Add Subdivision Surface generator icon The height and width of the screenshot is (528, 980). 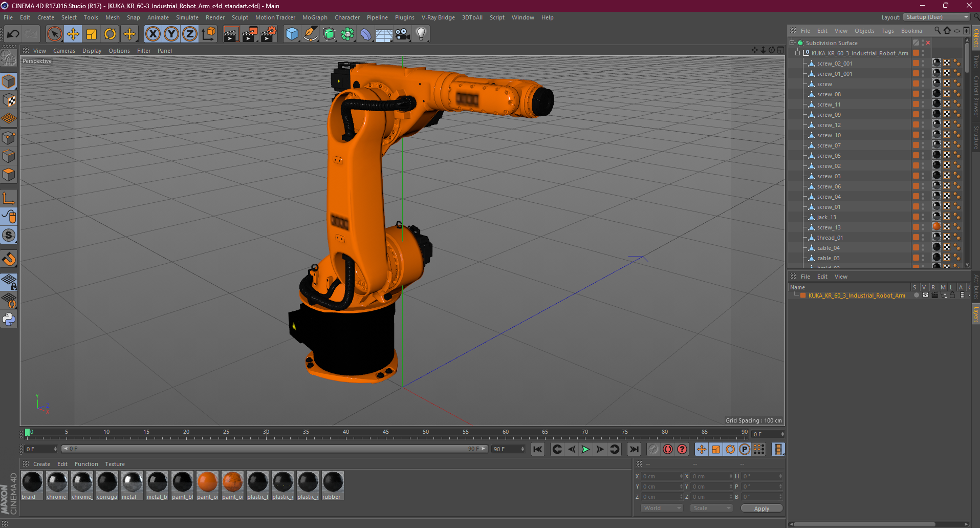(x=329, y=34)
